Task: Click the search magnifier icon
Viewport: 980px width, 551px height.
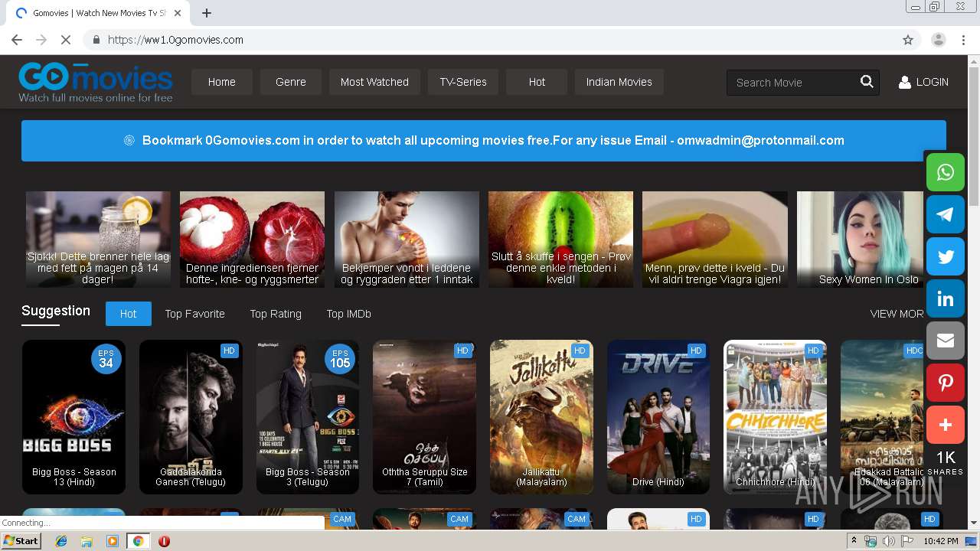Action: [867, 82]
